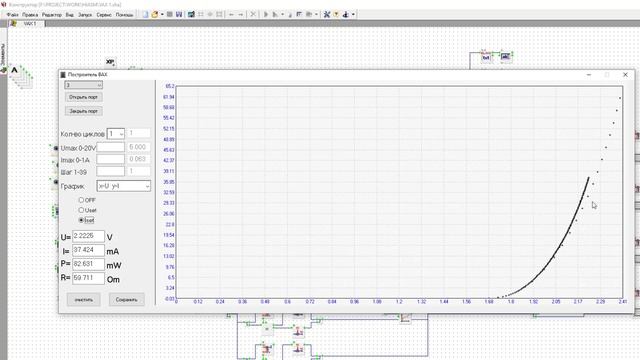The width and height of the screenshot is (640, 360).
Task: Click the Шаг 1-39 input field
Action: tap(111, 171)
